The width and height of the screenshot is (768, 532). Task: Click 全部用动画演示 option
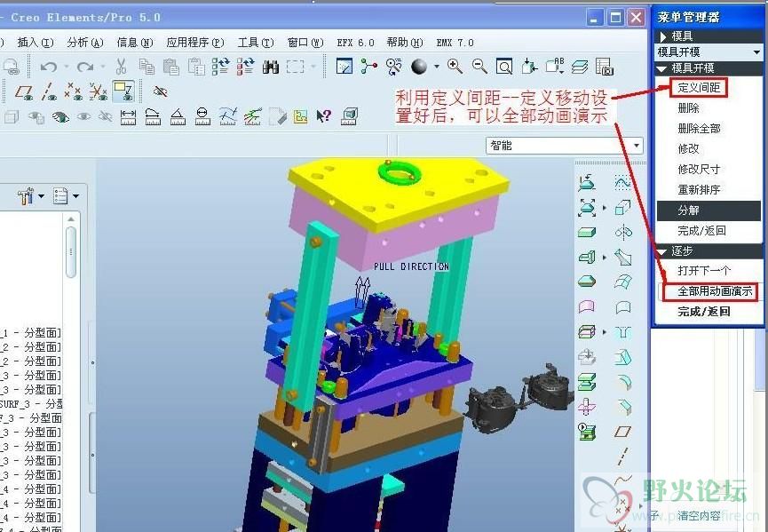point(715,291)
